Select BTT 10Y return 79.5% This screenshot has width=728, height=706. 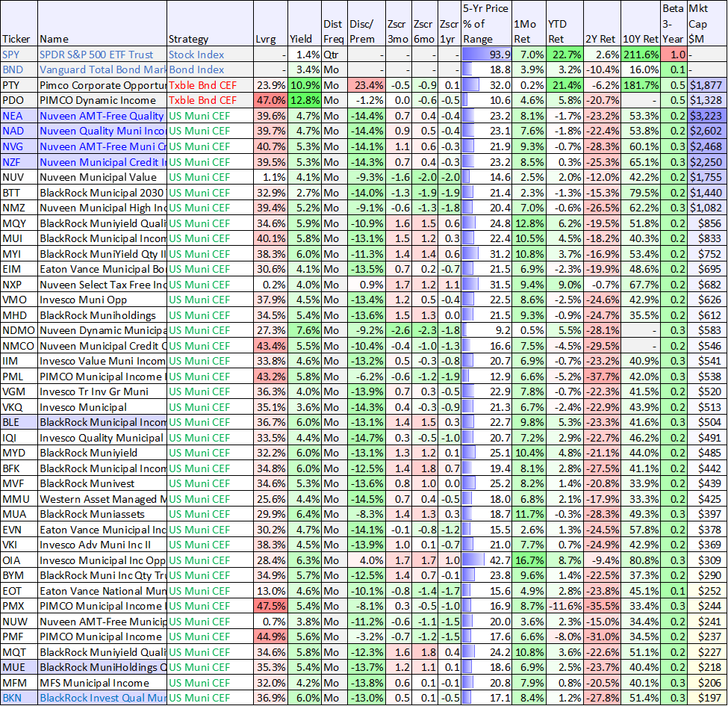click(x=641, y=193)
